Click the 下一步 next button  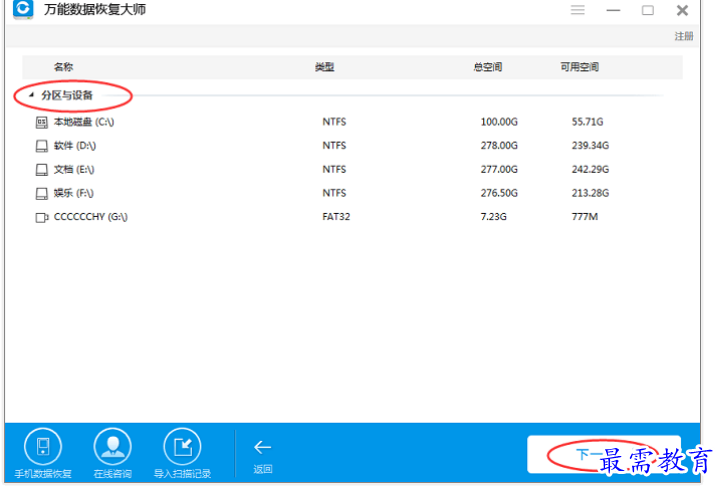pyautogui.click(x=604, y=454)
